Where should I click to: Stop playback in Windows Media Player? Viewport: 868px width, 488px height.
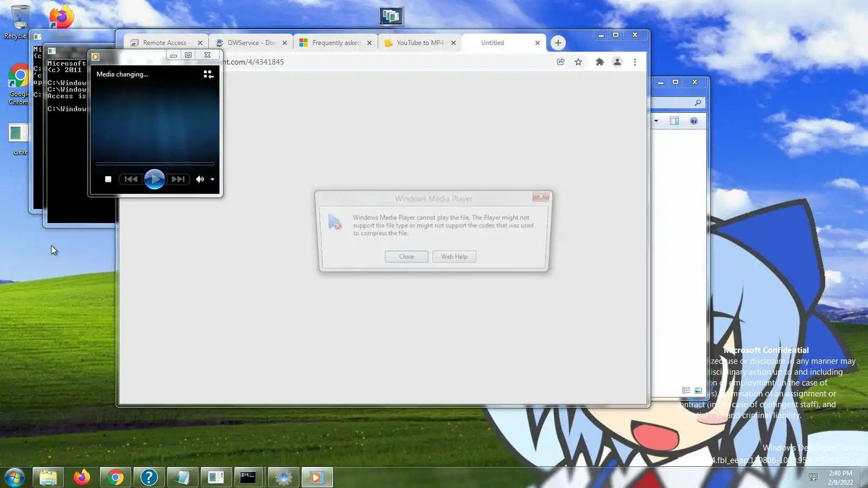pos(108,179)
